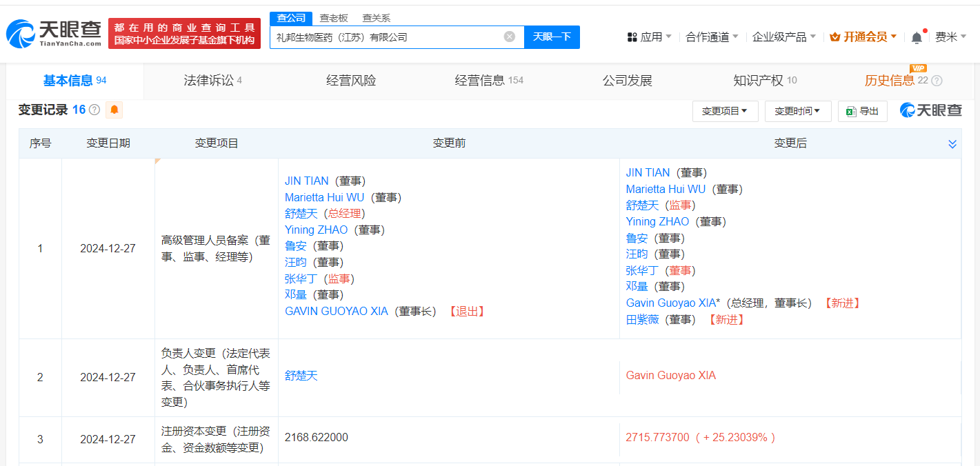Open 田紫薇 profile link

coord(642,319)
